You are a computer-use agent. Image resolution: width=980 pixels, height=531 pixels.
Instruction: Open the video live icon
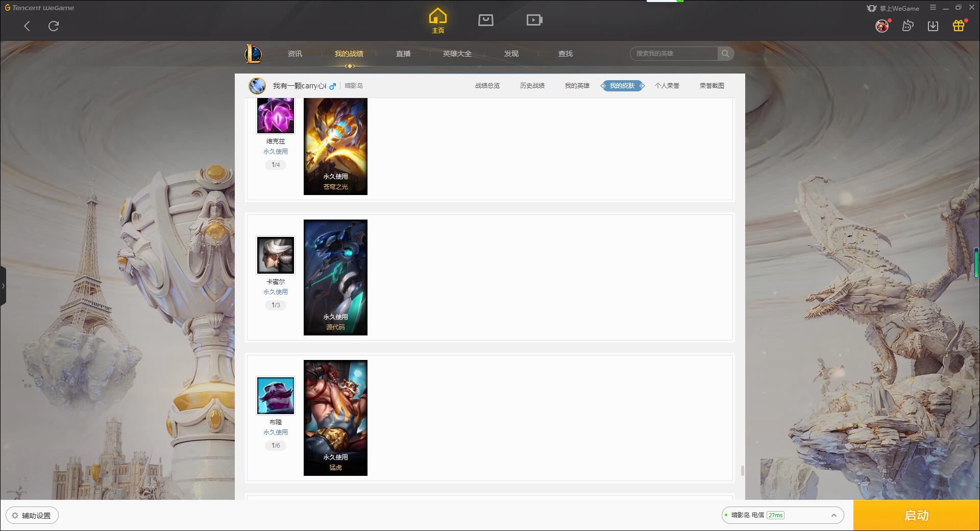(x=534, y=20)
